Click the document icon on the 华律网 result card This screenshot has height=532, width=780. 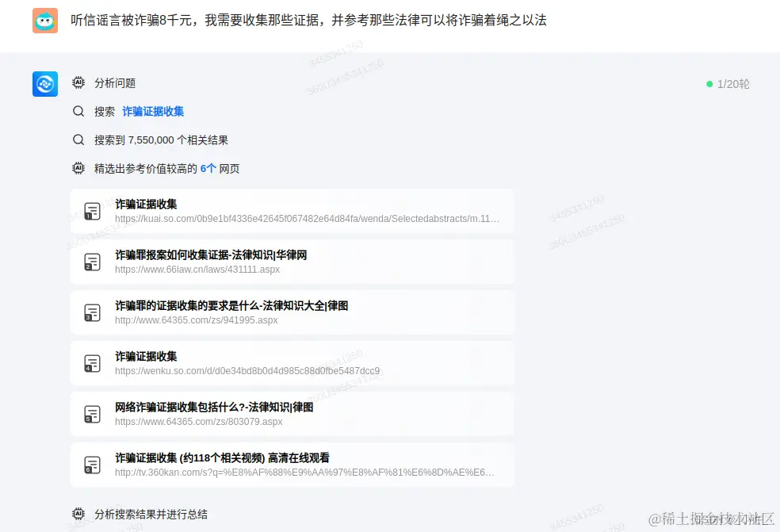click(92, 262)
